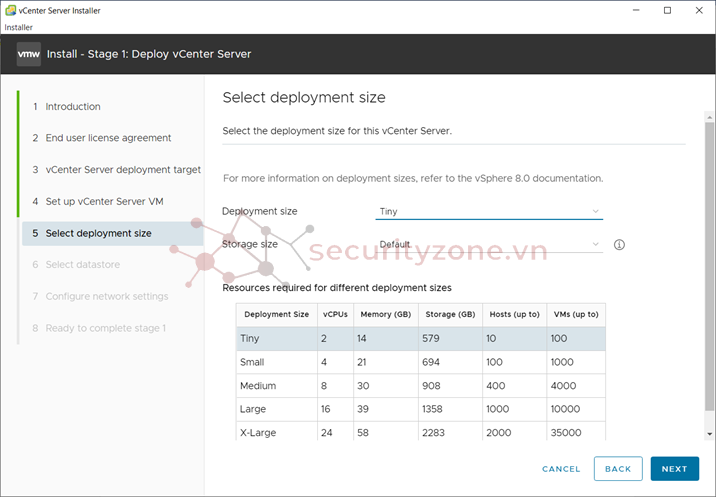Click the Storage (GB) column header
The width and height of the screenshot is (716, 497).
450,314
